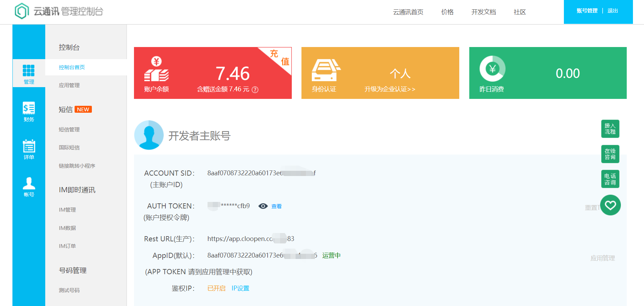Click the 号码管理 section heading

pyautogui.click(x=73, y=270)
